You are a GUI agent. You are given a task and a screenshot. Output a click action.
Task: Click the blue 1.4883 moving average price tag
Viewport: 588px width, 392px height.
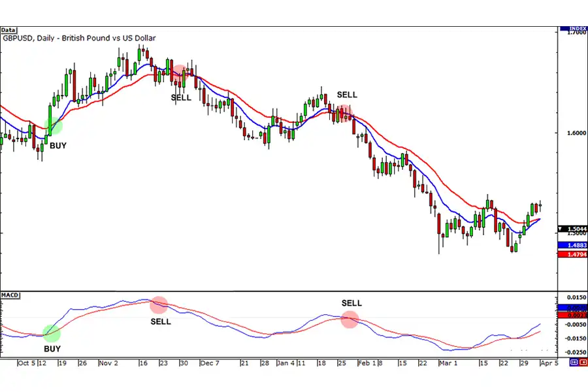tap(572, 246)
